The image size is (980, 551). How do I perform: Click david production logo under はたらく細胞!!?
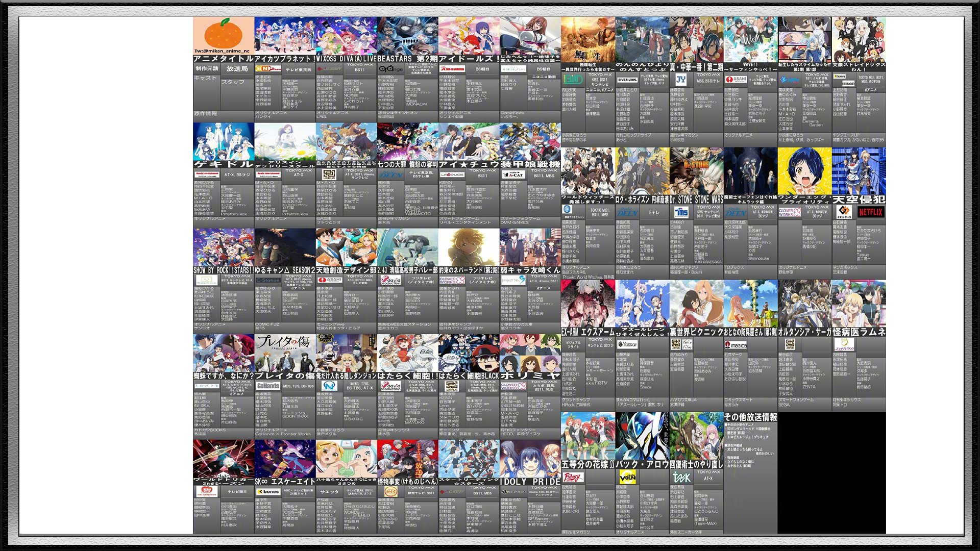tap(390, 386)
